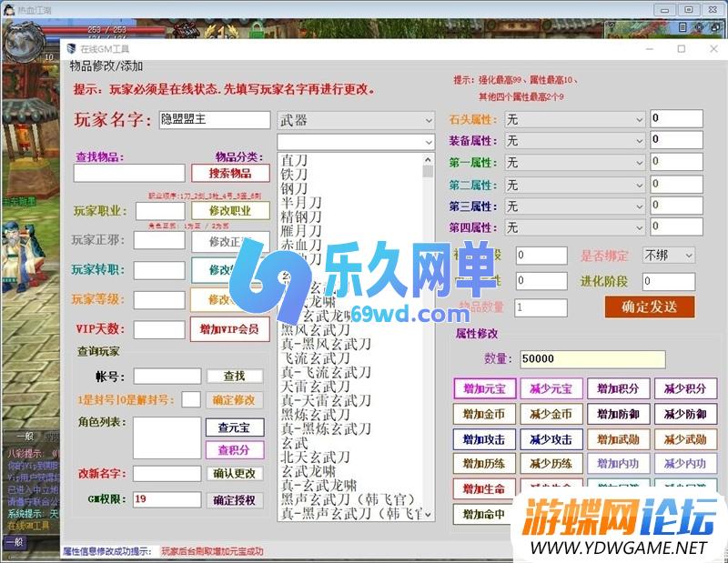Open the 武器 item category dropdown

[356, 121]
